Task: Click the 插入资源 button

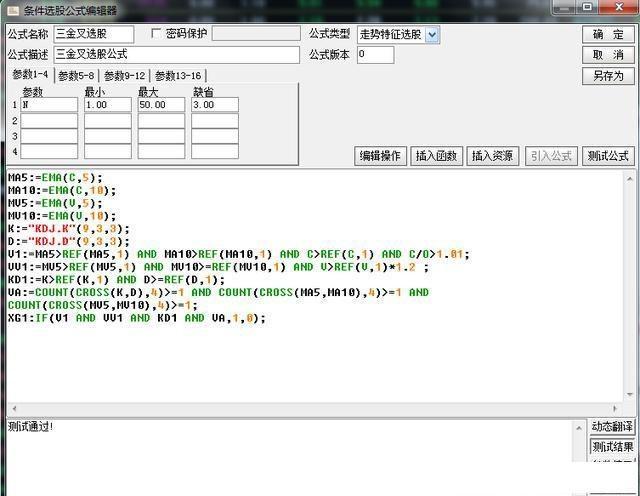Action: (x=493, y=156)
